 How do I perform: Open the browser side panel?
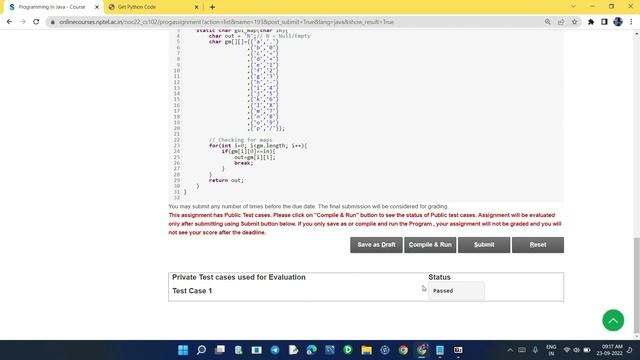pyautogui.click(x=604, y=22)
